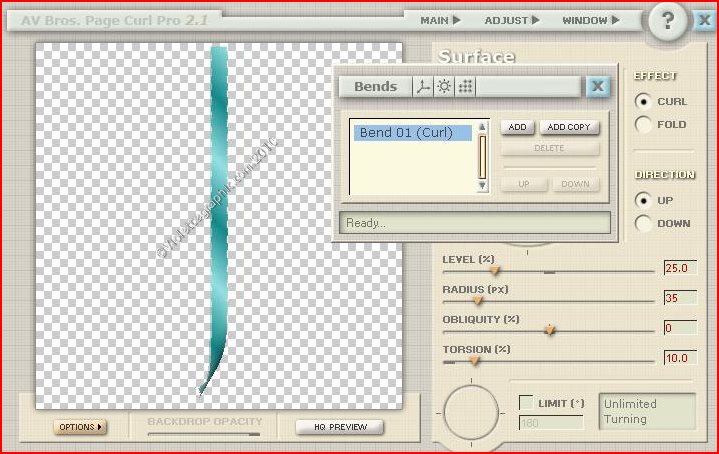Open the Adjust menu
This screenshot has width=719, height=454.
click(512, 20)
